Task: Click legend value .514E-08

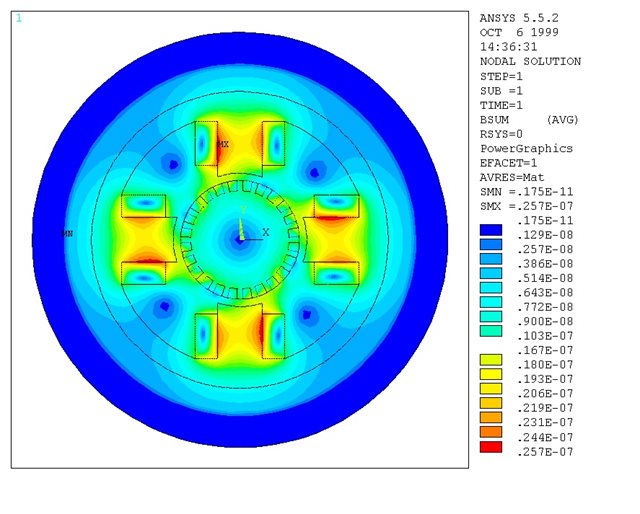Action: point(545,278)
